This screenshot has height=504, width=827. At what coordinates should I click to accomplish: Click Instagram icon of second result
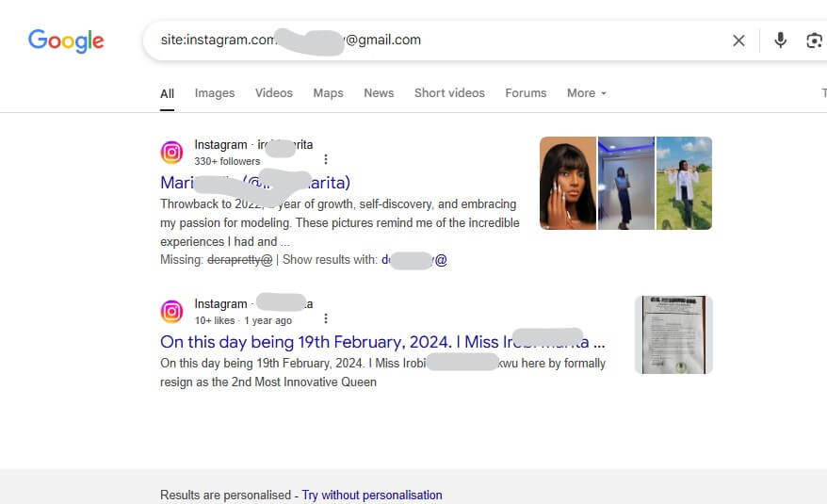tap(171, 312)
